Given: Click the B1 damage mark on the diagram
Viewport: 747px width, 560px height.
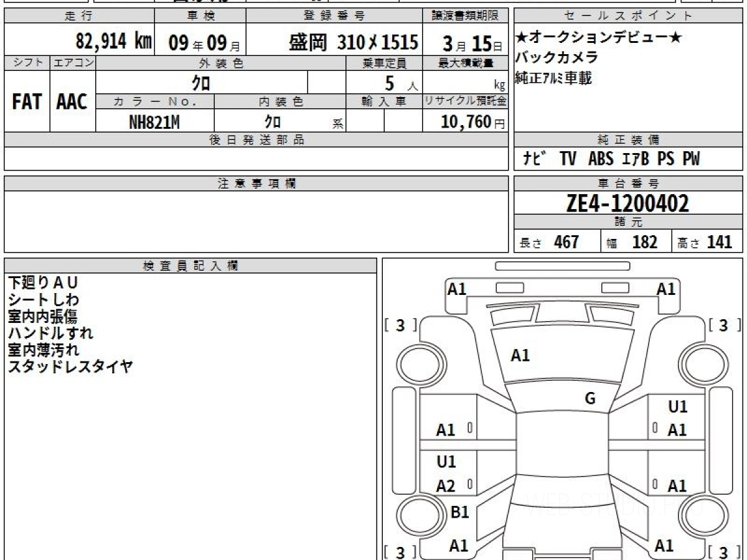Looking at the screenshot, I should (x=459, y=512).
